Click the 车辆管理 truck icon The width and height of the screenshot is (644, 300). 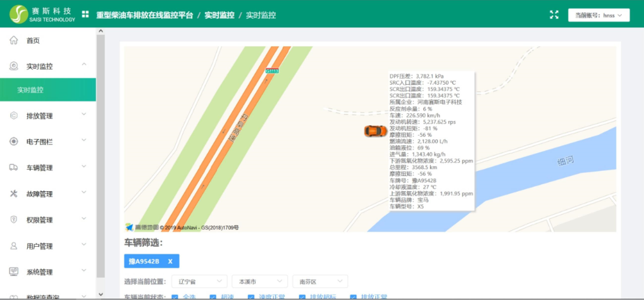[13, 168]
